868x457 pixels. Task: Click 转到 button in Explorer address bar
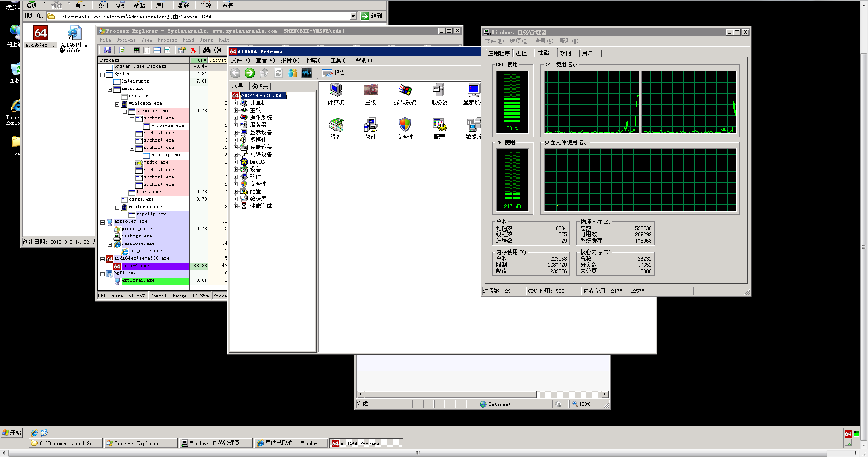(372, 16)
